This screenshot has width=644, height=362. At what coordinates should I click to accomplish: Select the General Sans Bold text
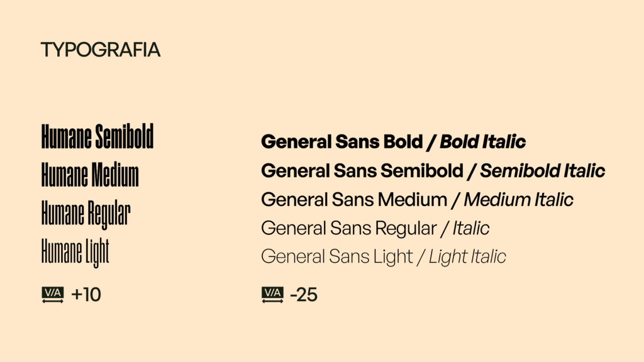[341, 142]
